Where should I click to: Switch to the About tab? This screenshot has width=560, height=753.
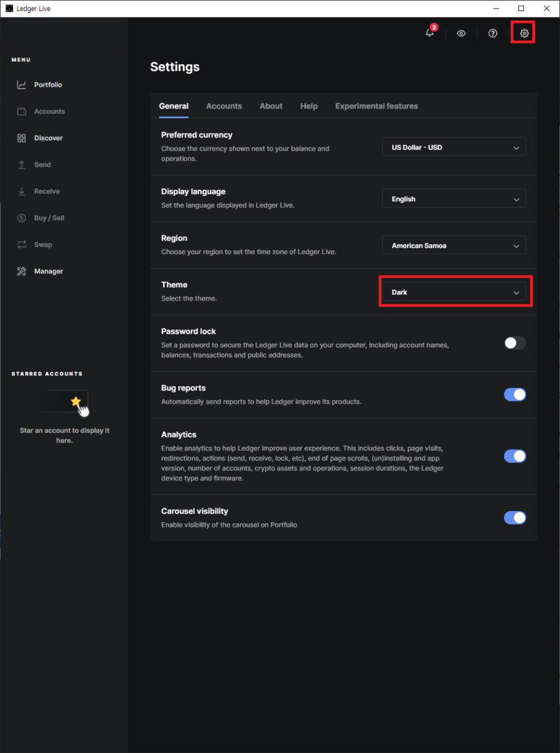tap(271, 106)
